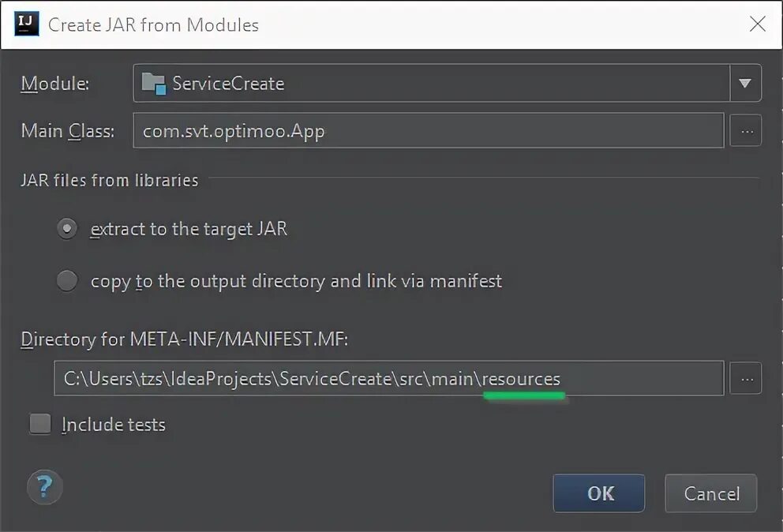Screen dimensions: 783x532
Task: Close the Create JAR from Modules dialog
Action: [x=757, y=24]
